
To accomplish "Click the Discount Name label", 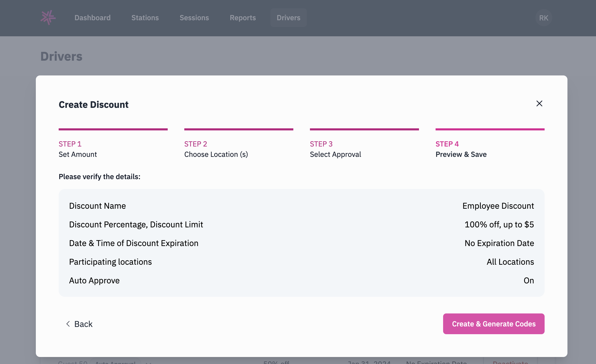I will click(97, 206).
